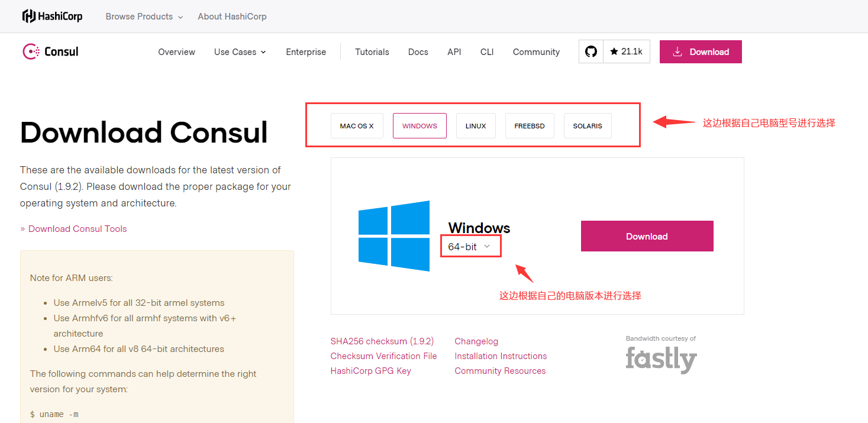Viewport: 868px width, 423px height.
Task: Select the WINDOWS tab
Action: [x=420, y=126]
